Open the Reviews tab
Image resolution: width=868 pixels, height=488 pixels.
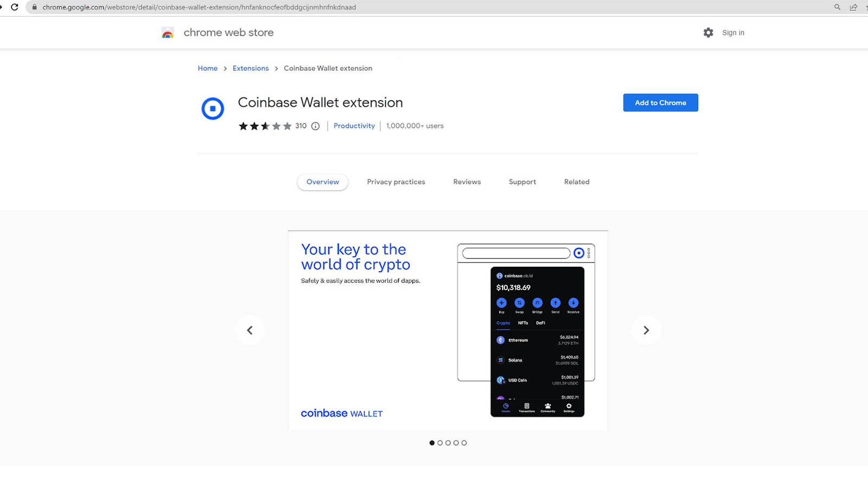click(x=467, y=182)
